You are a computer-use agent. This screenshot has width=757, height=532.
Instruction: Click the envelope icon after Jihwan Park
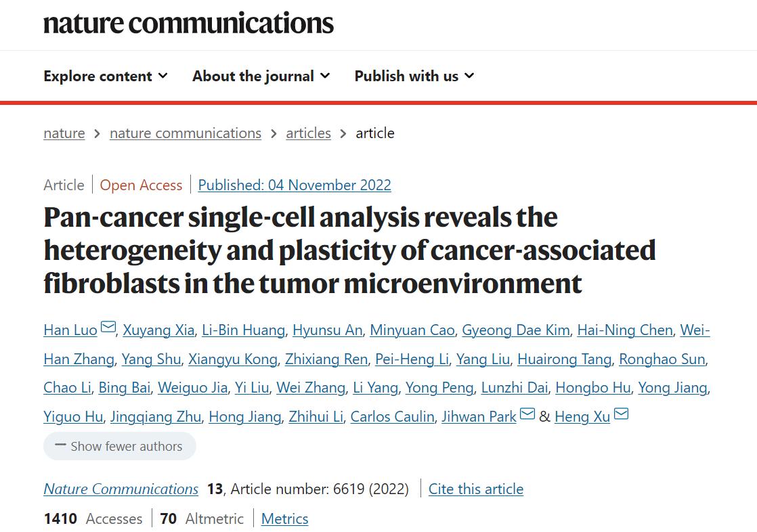pos(527,414)
